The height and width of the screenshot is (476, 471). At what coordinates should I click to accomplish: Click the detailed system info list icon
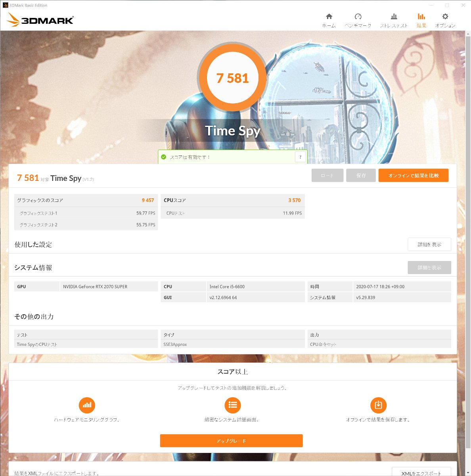(233, 405)
